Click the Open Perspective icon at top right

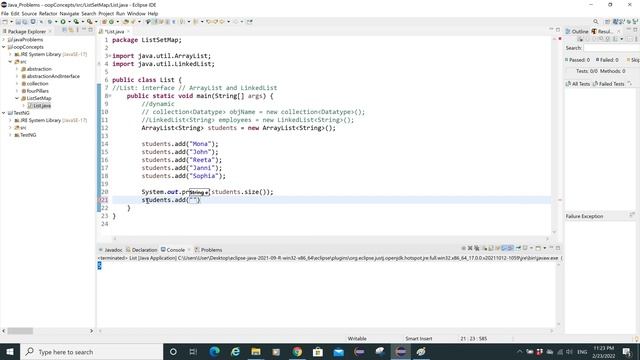point(608,22)
